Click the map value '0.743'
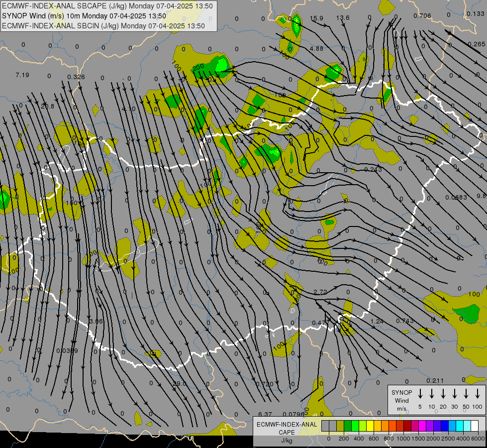 coord(405,321)
